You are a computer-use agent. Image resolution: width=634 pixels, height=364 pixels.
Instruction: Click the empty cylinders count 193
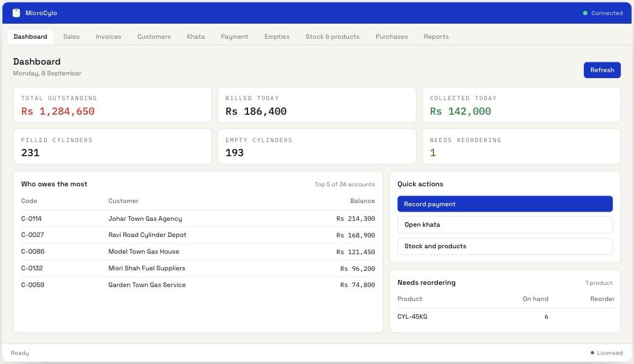click(235, 153)
